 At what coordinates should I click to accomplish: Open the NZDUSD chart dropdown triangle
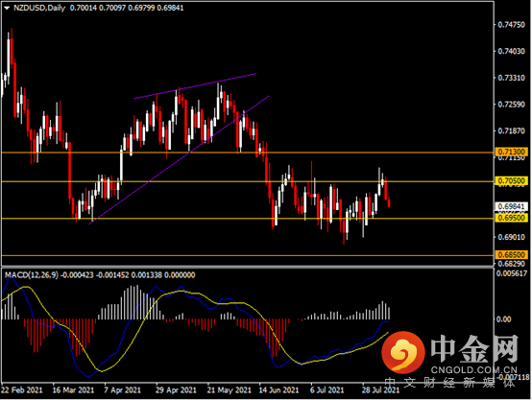(x=7, y=8)
